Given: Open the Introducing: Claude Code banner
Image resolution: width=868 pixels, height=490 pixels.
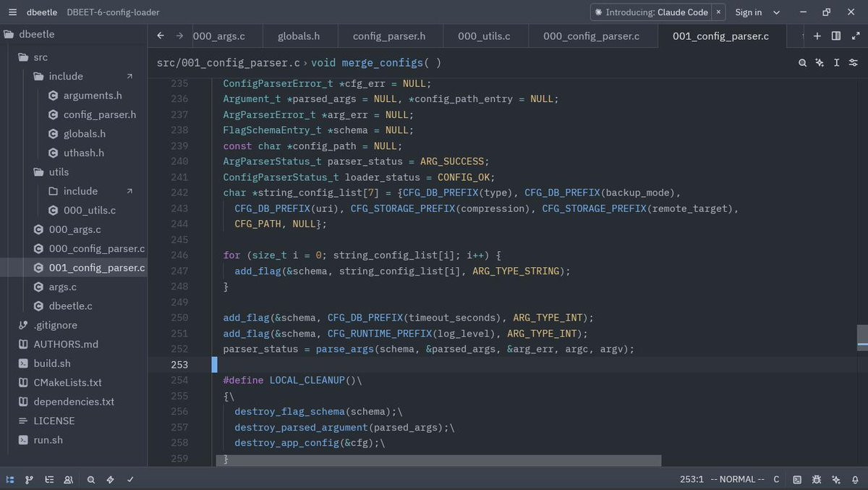Looking at the screenshot, I should coord(651,12).
